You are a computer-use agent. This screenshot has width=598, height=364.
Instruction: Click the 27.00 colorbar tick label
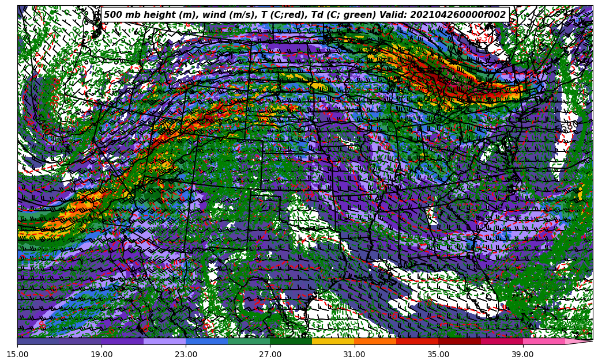point(270,354)
